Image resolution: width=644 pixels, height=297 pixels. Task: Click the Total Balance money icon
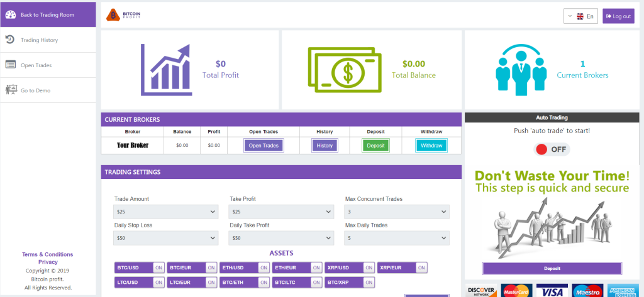[x=344, y=70]
